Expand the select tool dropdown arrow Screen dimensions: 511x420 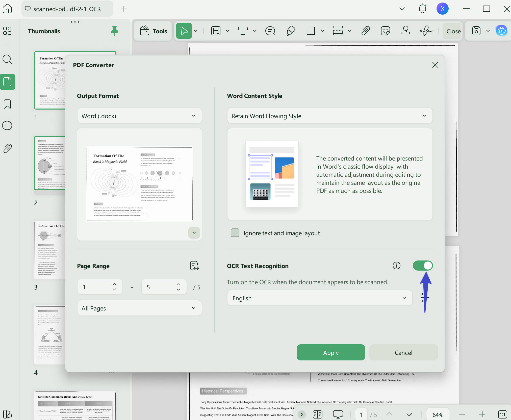tap(196, 31)
